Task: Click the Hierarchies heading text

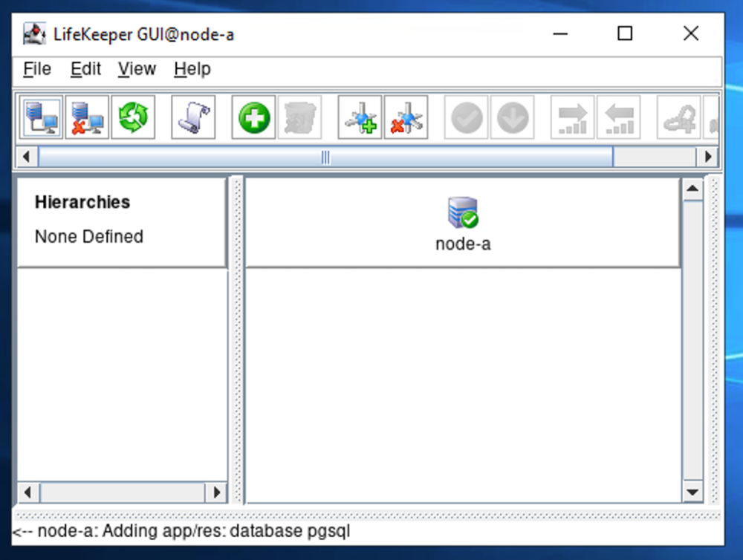Action: click(x=82, y=202)
